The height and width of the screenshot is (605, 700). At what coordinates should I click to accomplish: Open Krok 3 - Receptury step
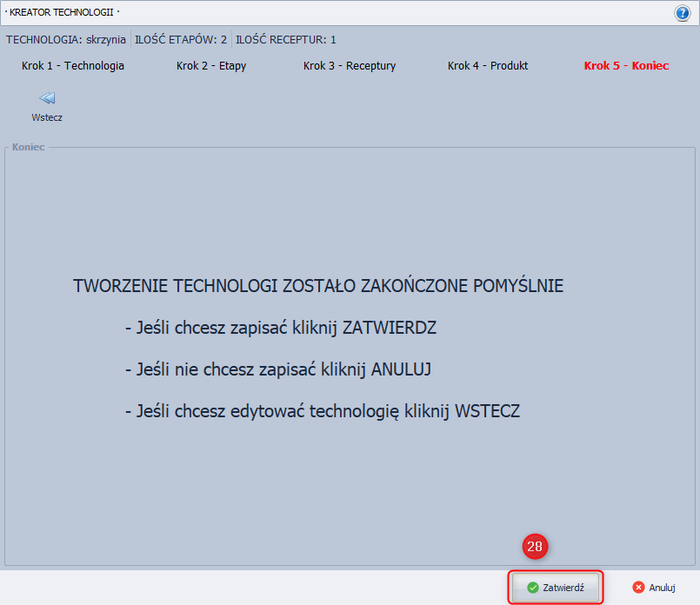click(350, 66)
